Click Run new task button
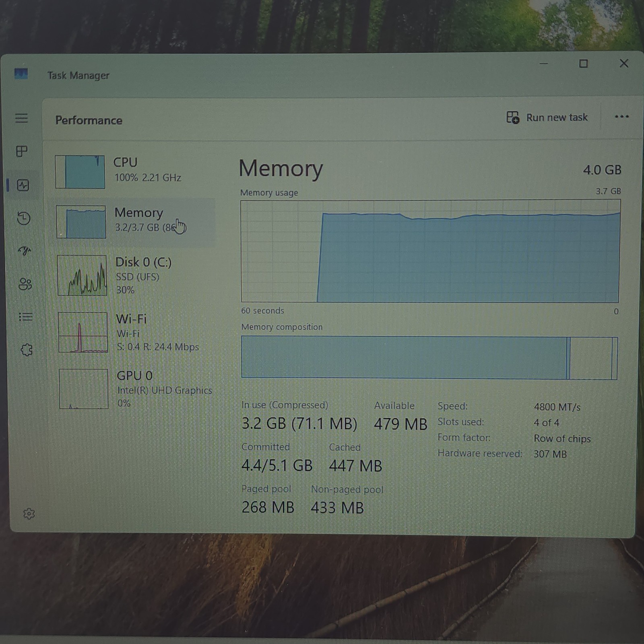The width and height of the screenshot is (644, 644). coord(547,118)
